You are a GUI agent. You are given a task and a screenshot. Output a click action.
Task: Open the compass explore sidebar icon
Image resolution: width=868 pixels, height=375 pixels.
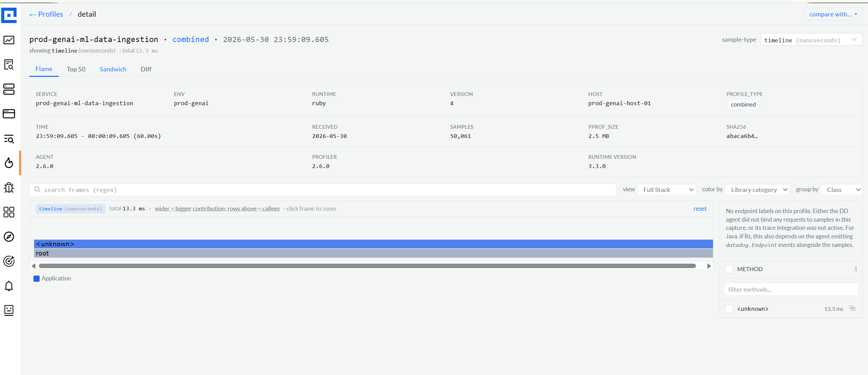click(9, 237)
